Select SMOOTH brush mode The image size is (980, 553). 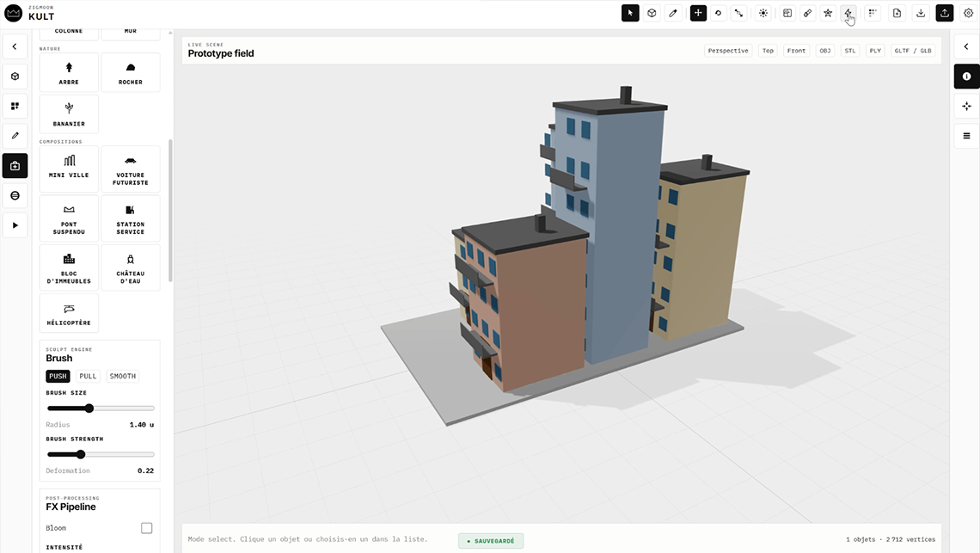pyautogui.click(x=123, y=376)
